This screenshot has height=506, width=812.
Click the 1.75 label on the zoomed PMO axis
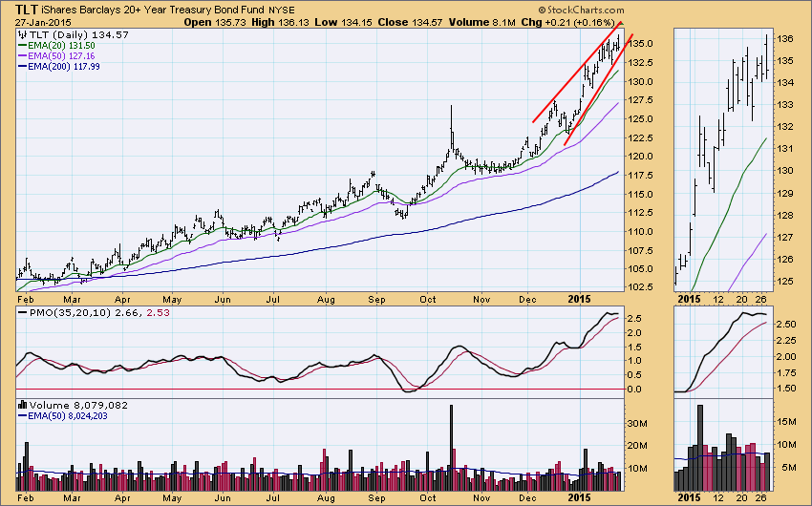point(787,372)
